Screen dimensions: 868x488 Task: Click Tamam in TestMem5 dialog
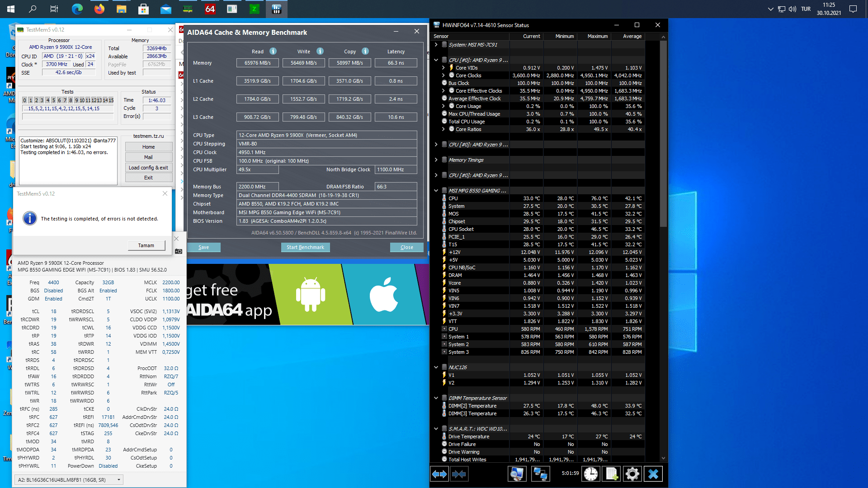tap(146, 245)
